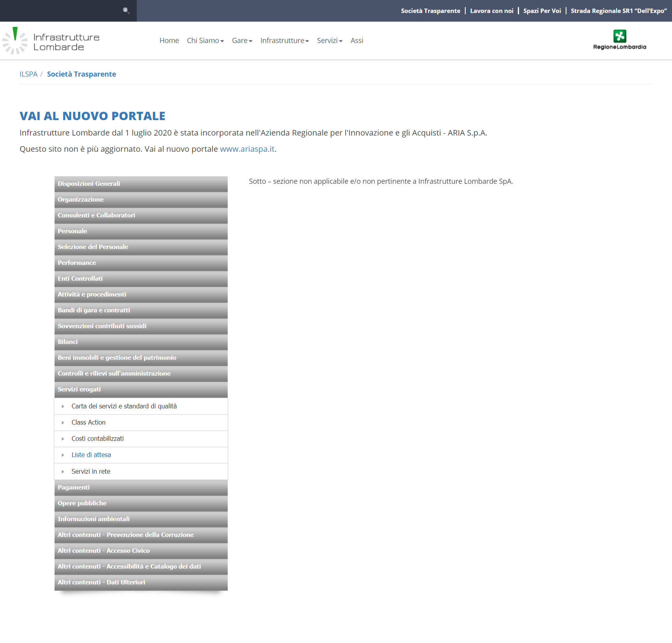Screen dimensions: 672x643
Task: Click the Infrastrutture Lombarde logo
Action: [51, 41]
